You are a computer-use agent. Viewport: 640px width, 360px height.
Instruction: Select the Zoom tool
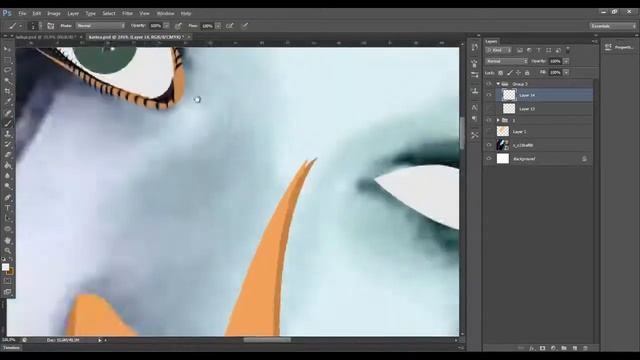[x=7, y=251]
